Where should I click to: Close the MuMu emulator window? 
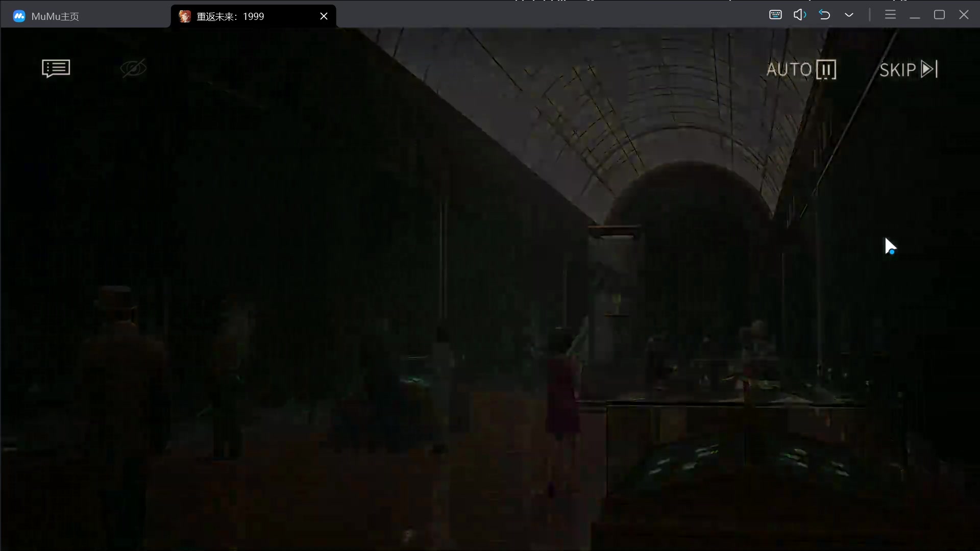[x=964, y=15]
